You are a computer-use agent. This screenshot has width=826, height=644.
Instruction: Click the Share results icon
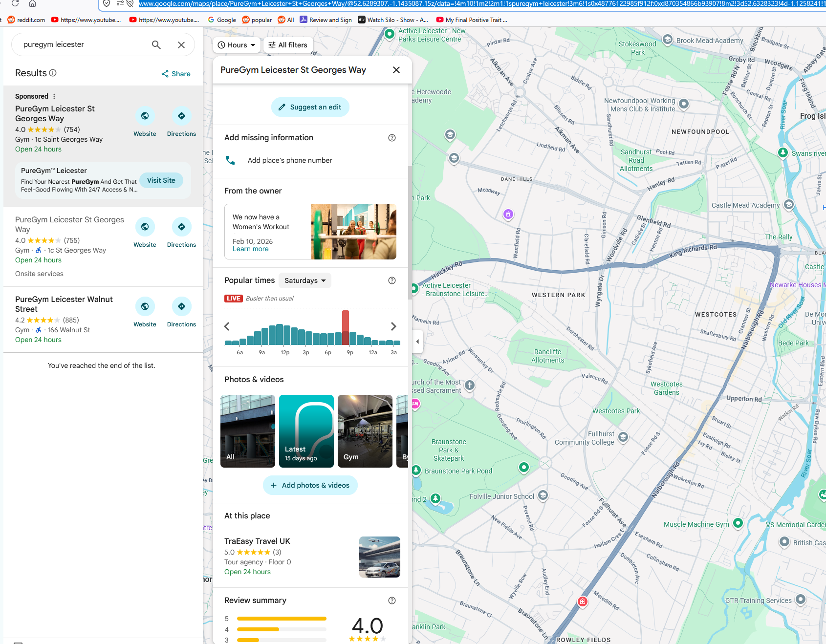[165, 74]
